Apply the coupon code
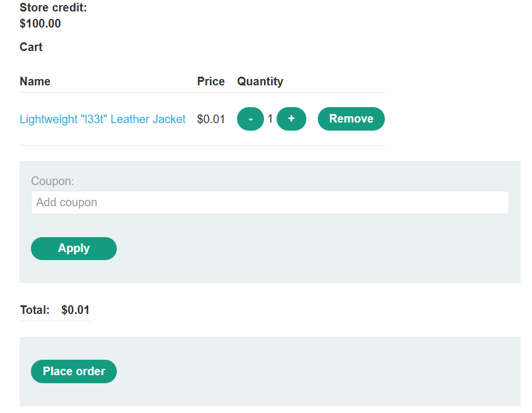Image resolution: width=532 pixels, height=413 pixels. [74, 249]
